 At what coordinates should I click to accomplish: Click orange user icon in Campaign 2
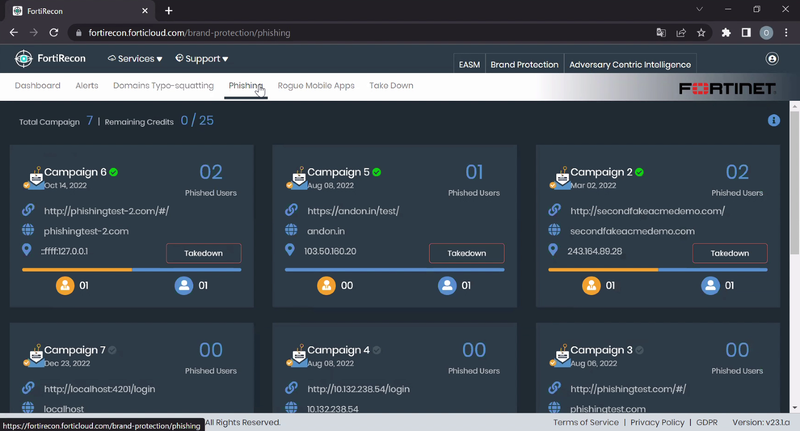click(591, 286)
